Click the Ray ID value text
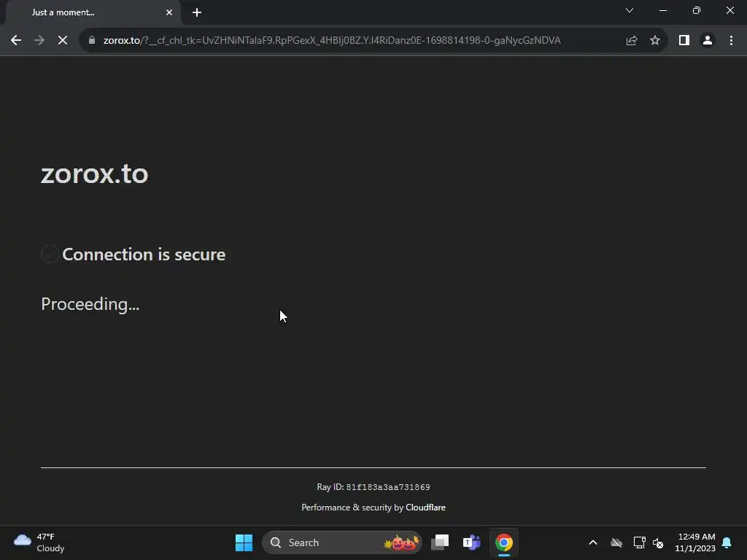This screenshot has width=747, height=560. pos(388,487)
